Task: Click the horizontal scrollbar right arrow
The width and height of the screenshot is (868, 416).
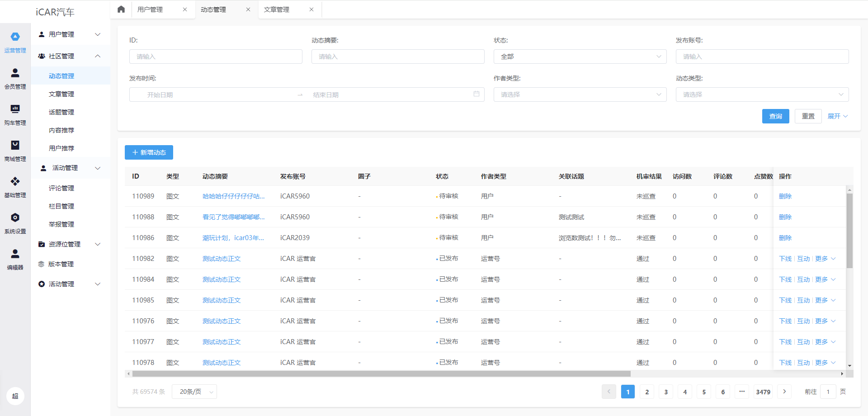Action: tap(842, 373)
